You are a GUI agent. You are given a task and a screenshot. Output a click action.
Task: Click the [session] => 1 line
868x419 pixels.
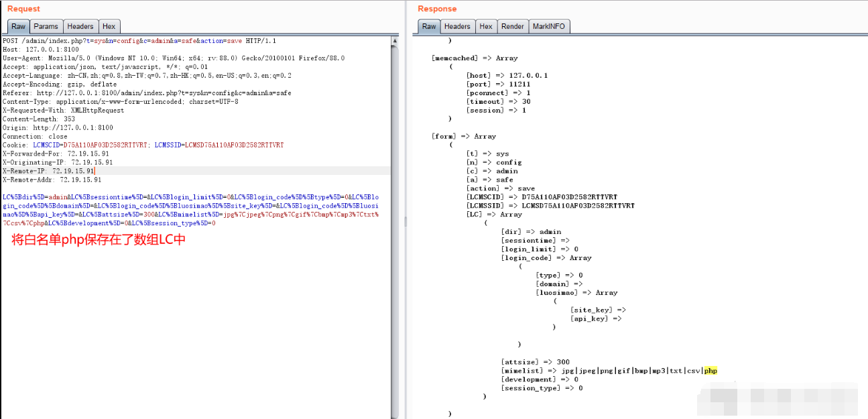click(496, 111)
